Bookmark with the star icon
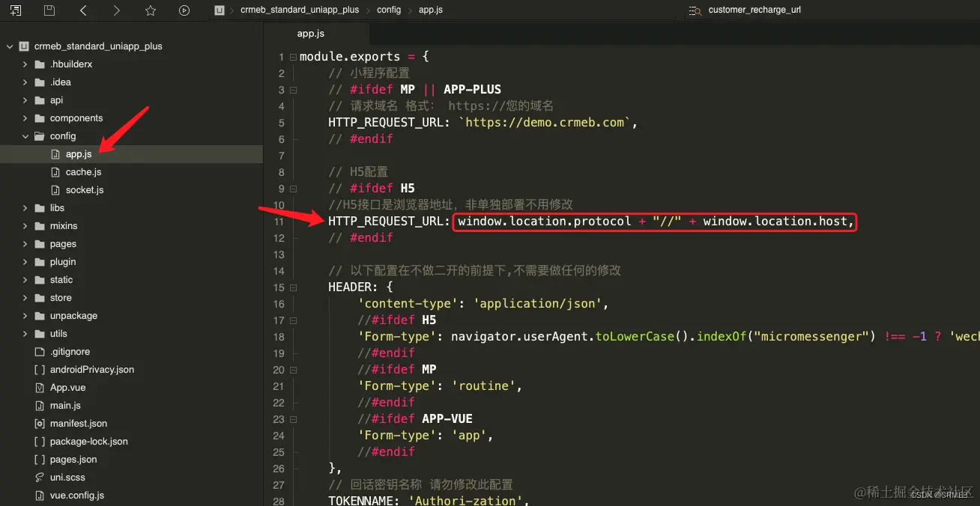 click(x=151, y=10)
